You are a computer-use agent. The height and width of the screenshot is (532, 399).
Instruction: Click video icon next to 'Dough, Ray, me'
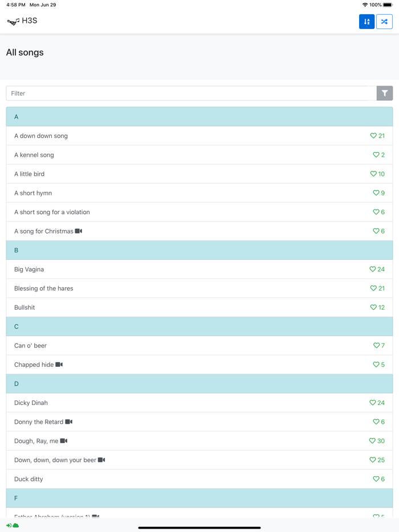coord(64,441)
